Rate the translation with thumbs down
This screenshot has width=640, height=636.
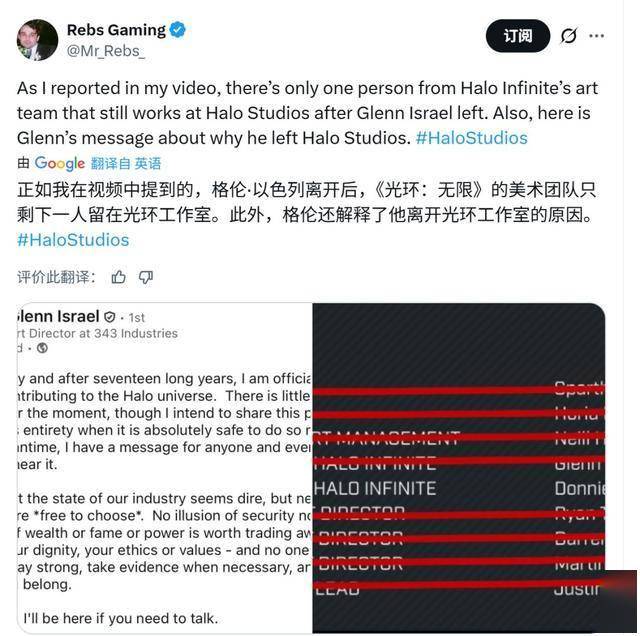coord(146,277)
